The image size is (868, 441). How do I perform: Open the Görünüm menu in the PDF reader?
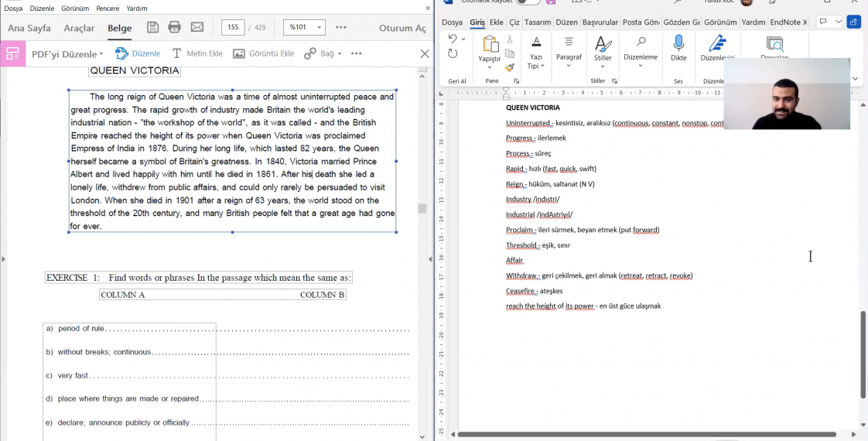[75, 9]
